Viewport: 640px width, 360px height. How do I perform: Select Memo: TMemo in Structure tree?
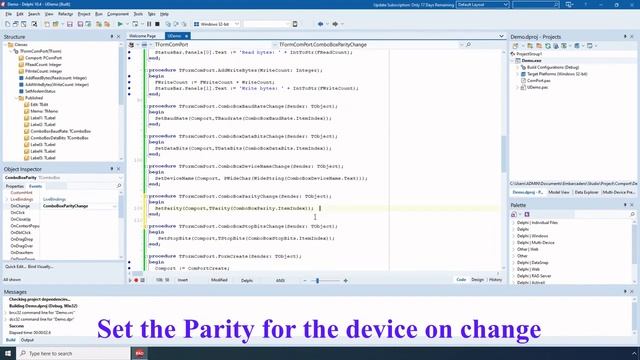coord(44,111)
